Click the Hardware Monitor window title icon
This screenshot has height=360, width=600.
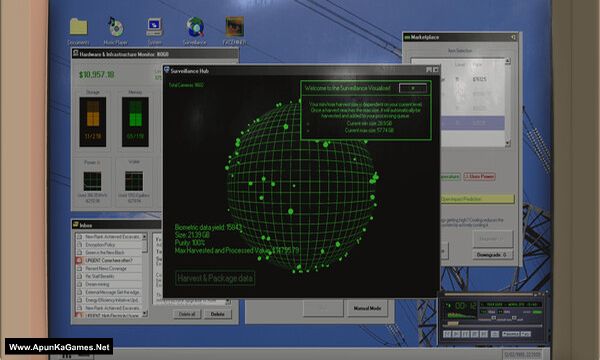[76, 54]
